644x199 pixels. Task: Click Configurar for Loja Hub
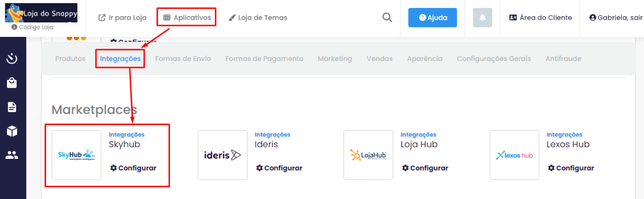click(425, 168)
